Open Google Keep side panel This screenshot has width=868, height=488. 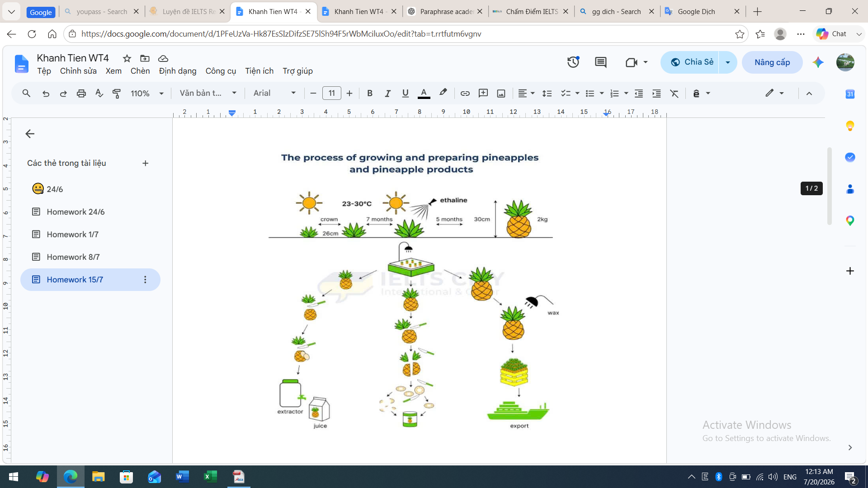850,126
